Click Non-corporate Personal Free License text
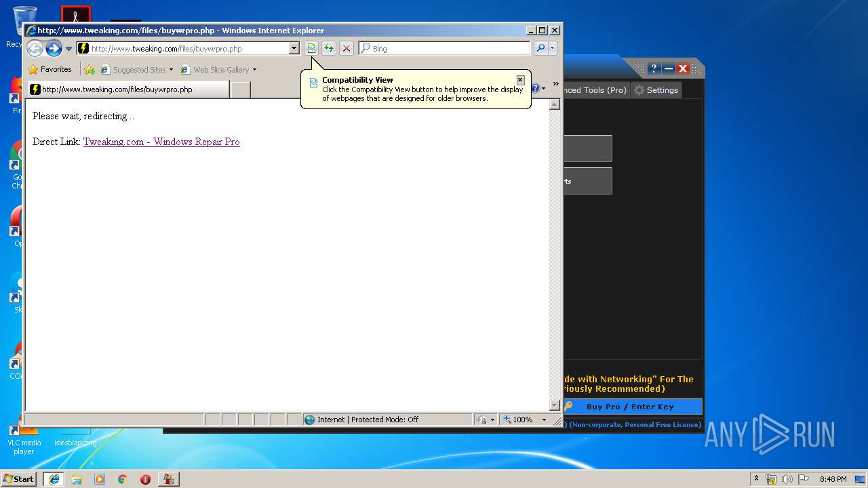The height and width of the screenshot is (488, 868). pyautogui.click(x=635, y=425)
